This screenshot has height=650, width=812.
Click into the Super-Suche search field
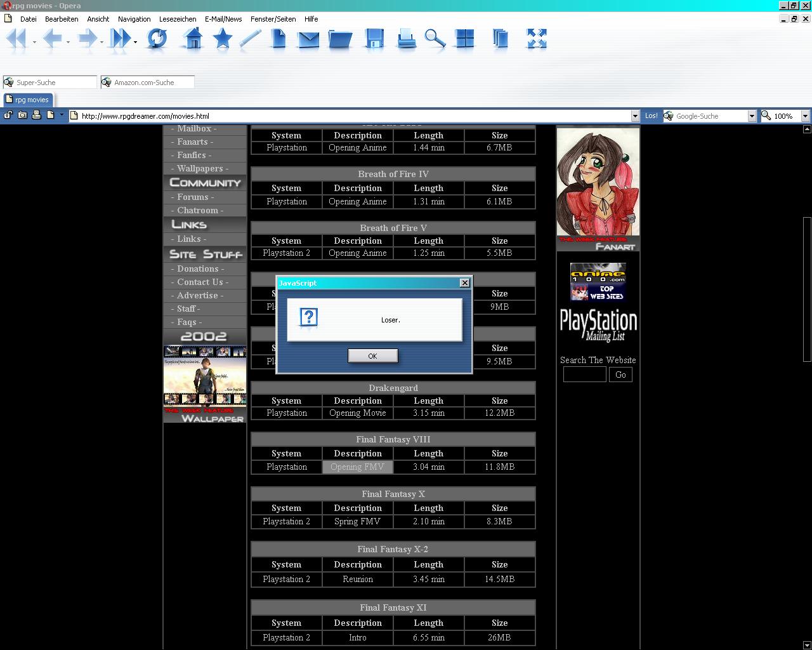49,82
